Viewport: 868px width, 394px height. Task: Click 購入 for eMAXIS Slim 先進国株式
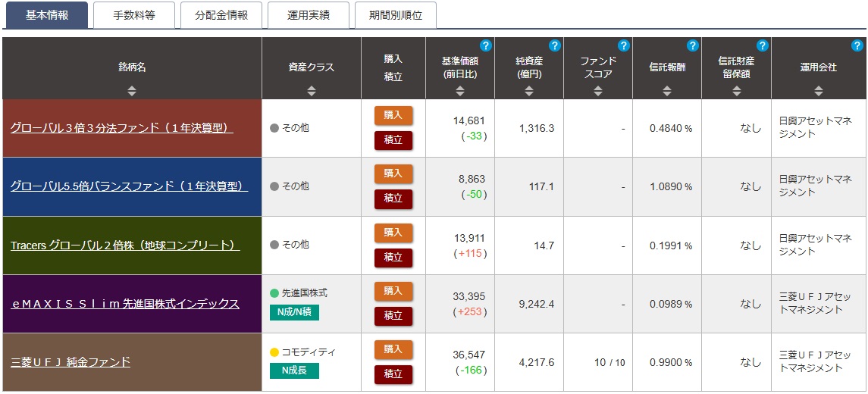pyautogui.click(x=393, y=291)
